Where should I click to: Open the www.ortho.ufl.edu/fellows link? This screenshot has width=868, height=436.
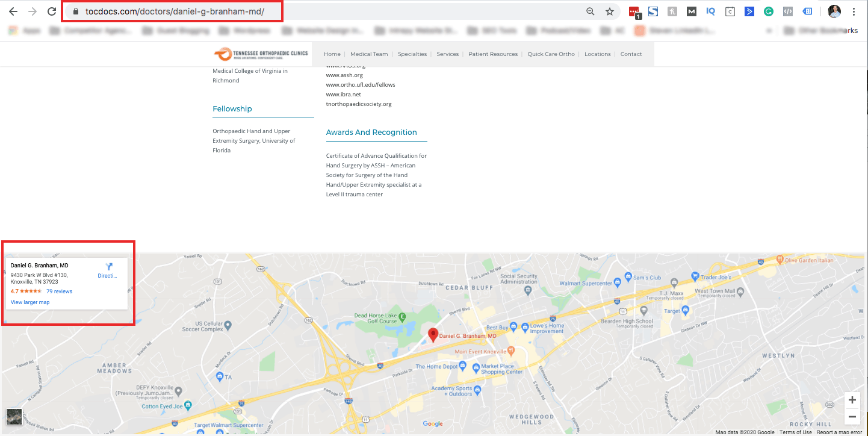point(361,85)
